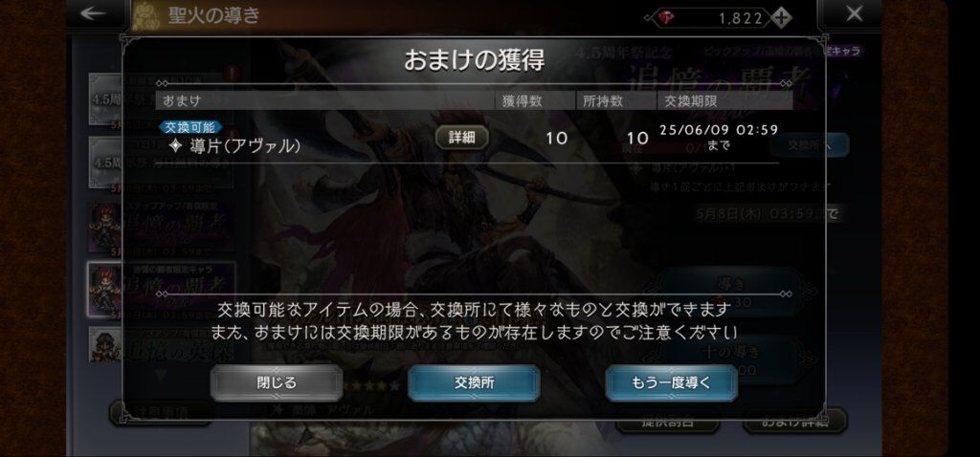Click もう一度導く to summon again
980x457 pixels.
coord(671,382)
